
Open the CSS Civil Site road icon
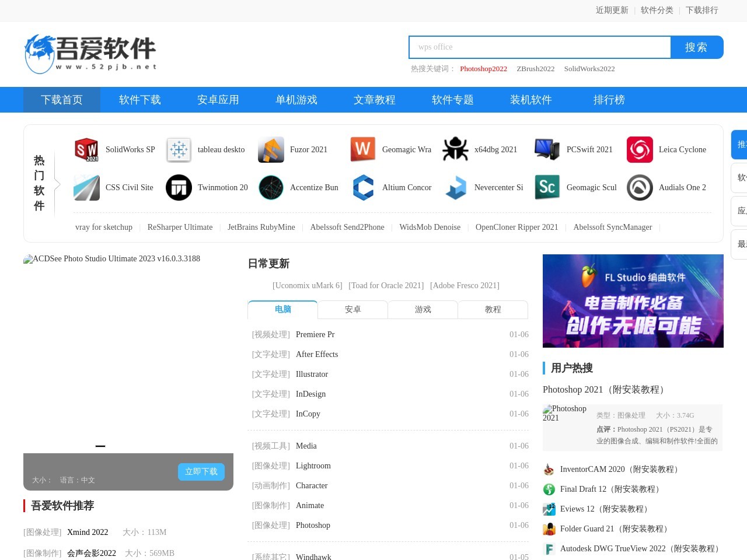87,188
